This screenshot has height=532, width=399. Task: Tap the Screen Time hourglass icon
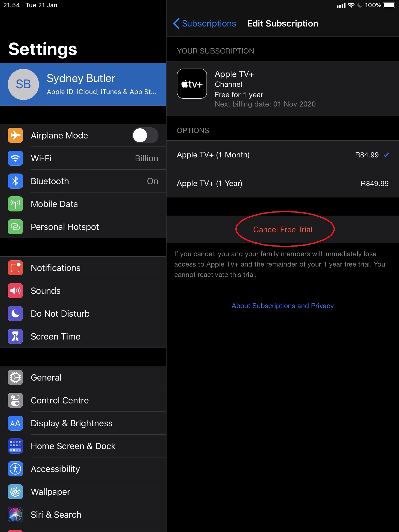15,336
